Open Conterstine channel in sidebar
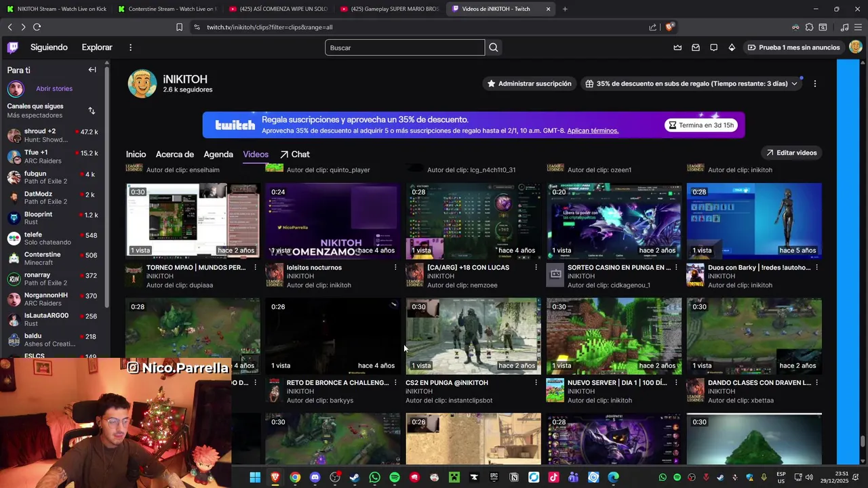Screen dimensions: 868x488 pos(53,258)
